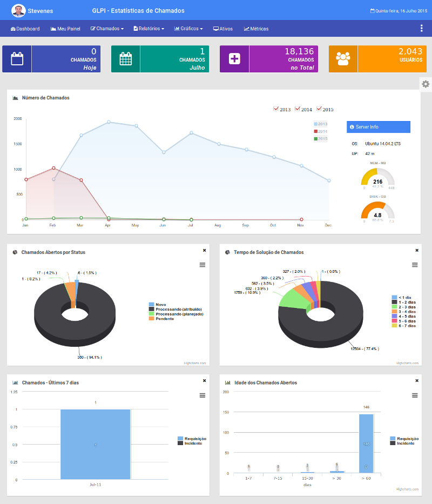Click the orange users group icon

pos(343,59)
